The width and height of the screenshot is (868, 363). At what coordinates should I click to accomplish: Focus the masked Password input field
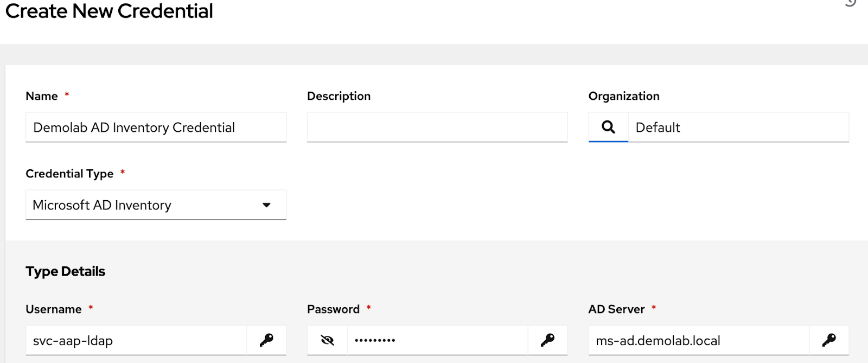click(437, 340)
